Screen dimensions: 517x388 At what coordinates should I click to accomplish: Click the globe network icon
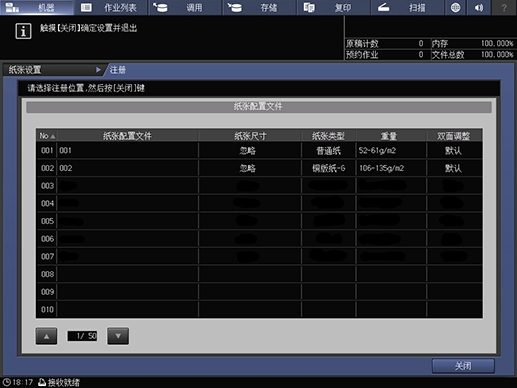455,7
